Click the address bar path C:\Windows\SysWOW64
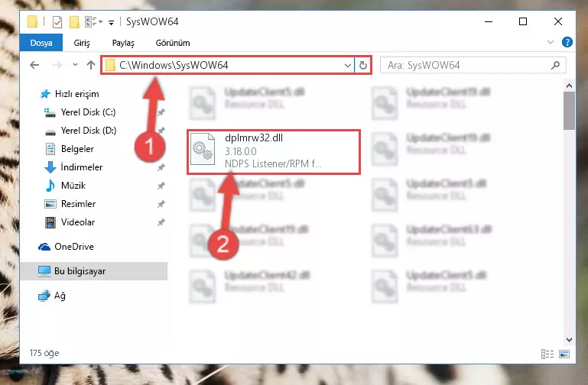This screenshot has width=588, height=385. coord(174,65)
